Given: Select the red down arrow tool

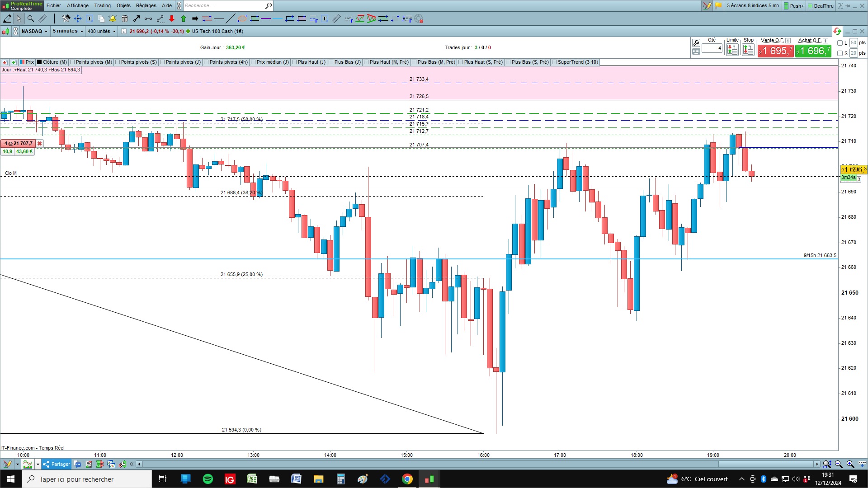Looking at the screenshot, I should click(x=172, y=19).
